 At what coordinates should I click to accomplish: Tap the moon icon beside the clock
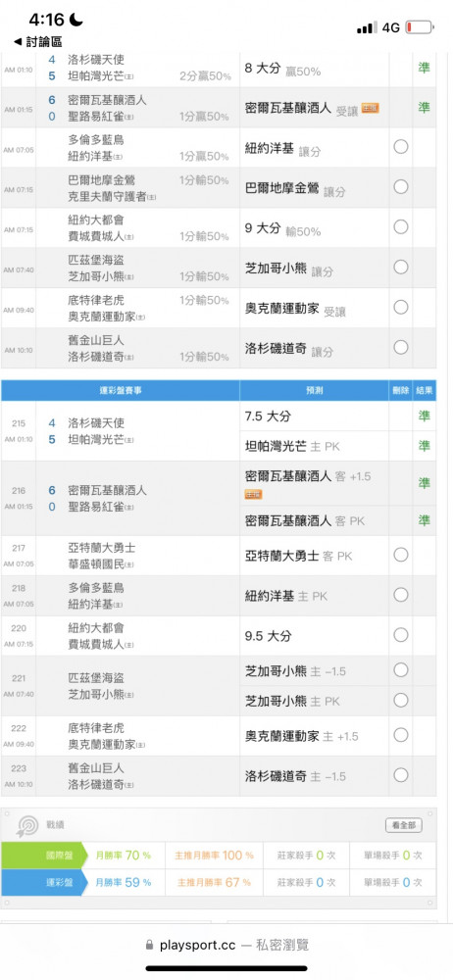[x=75, y=20]
